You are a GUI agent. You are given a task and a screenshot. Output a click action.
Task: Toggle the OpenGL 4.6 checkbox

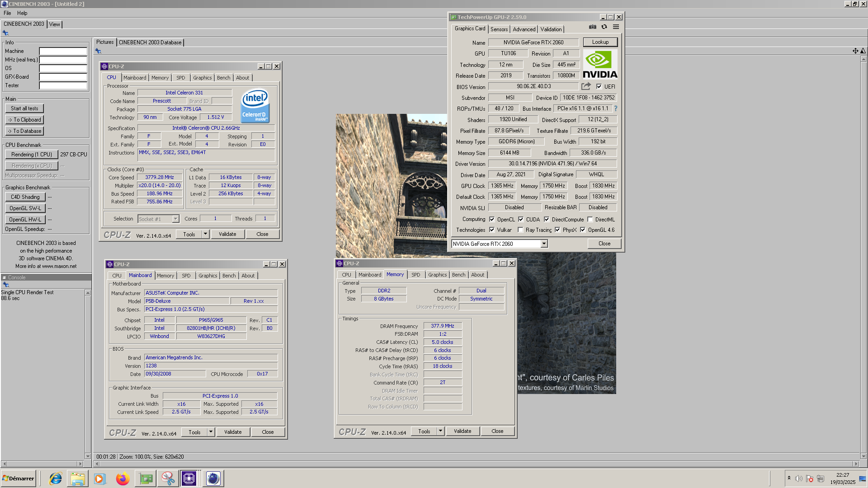583,230
